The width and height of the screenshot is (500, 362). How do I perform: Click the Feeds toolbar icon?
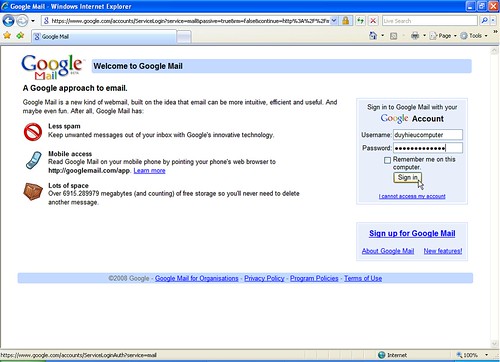pyautogui.click(x=393, y=36)
